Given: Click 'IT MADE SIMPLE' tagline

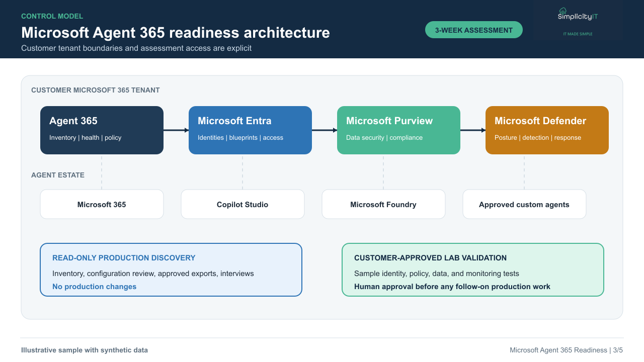Looking at the screenshot, I should pos(578,34).
